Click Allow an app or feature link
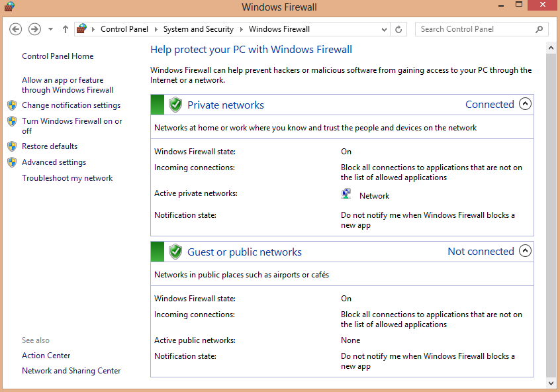560x392 pixels. 68,85
